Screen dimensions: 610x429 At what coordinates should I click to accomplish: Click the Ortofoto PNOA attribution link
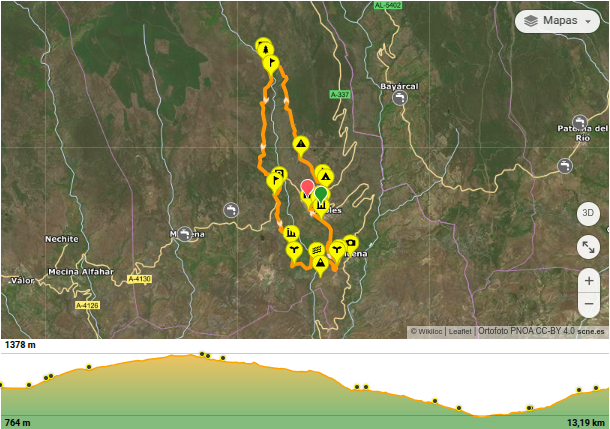point(525,331)
